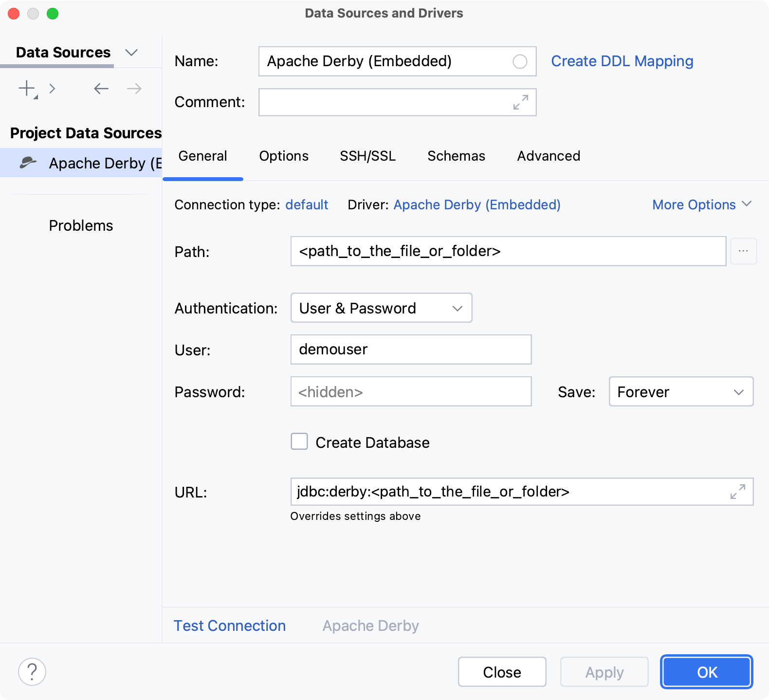Browse path using the ellipsis button
The width and height of the screenshot is (769, 700).
click(743, 251)
